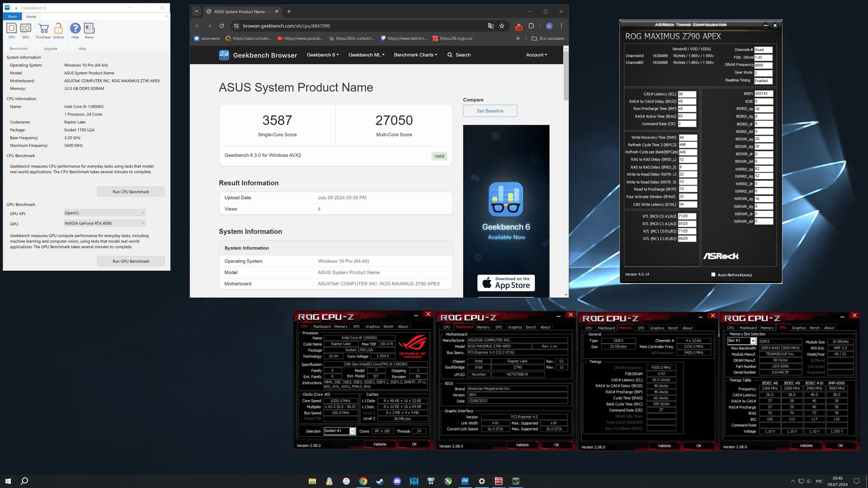Bookmark this page with the star icon
This screenshot has height=488, width=868.
502,26
